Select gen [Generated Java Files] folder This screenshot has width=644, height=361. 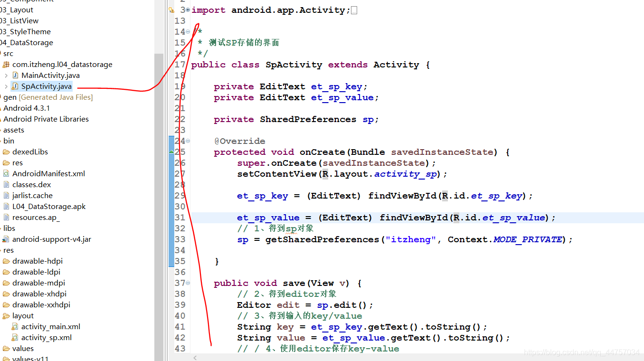48,97
